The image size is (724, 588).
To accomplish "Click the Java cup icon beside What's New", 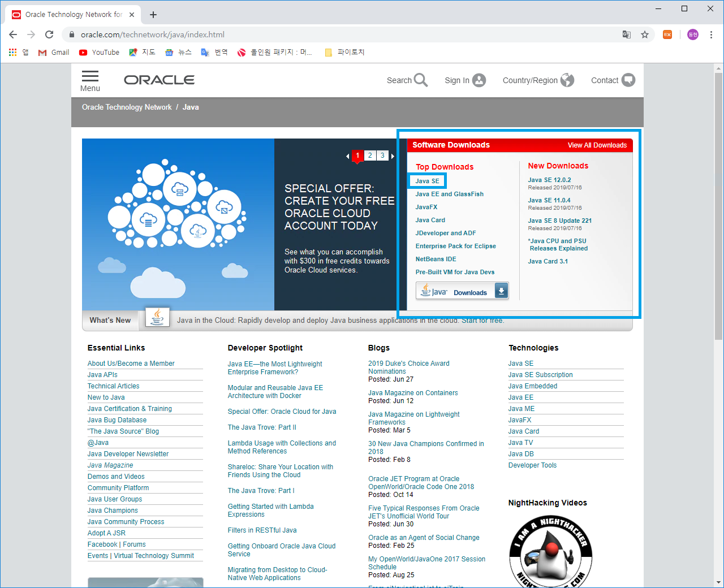I will [157, 317].
